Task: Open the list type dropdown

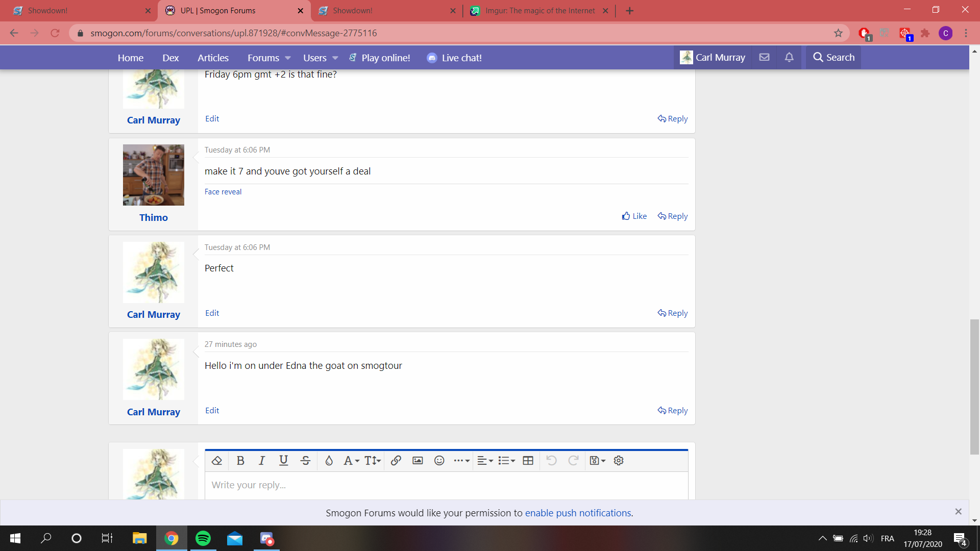Action: [507, 461]
